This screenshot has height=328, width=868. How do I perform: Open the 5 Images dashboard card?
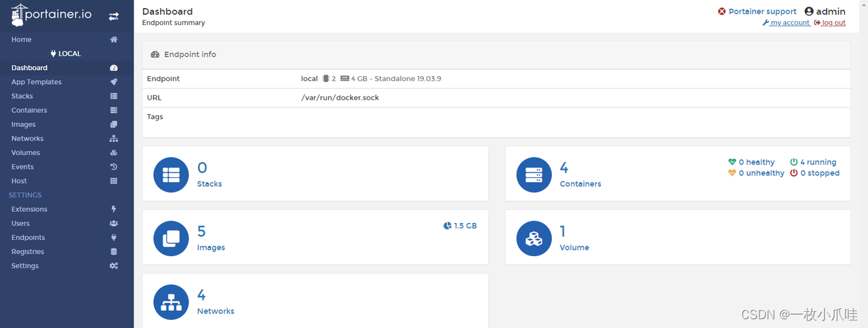pyautogui.click(x=315, y=238)
